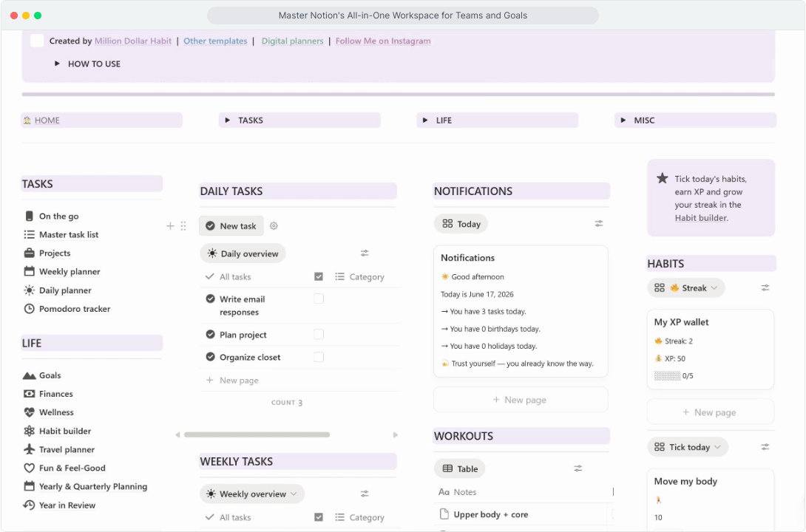Image resolution: width=806 pixels, height=532 pixels.
Task: Click the Daily planner sun icon
Action: pos(30,290)
